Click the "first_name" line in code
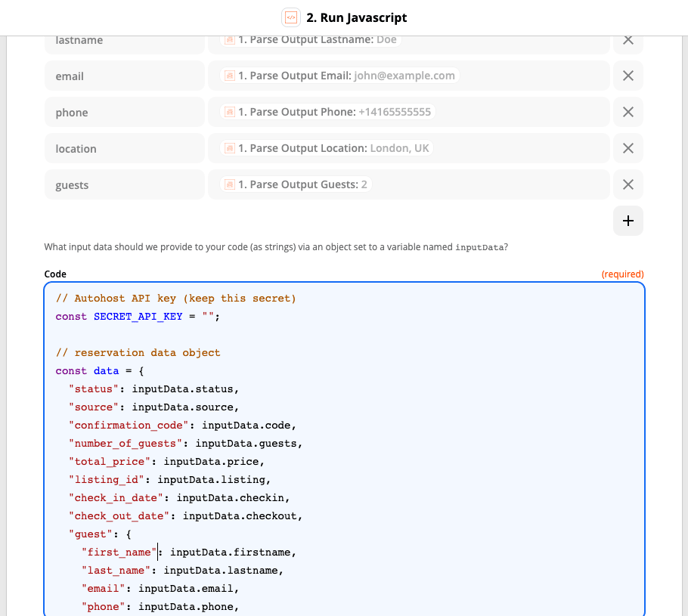The width and height of the screenshot is (688, 616). click(x=189, y=552)
